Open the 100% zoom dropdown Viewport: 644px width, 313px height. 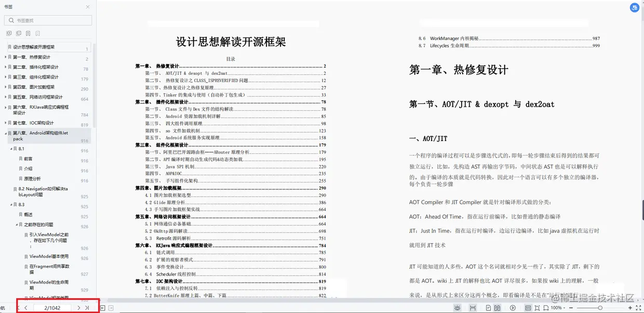coord(558,308)
